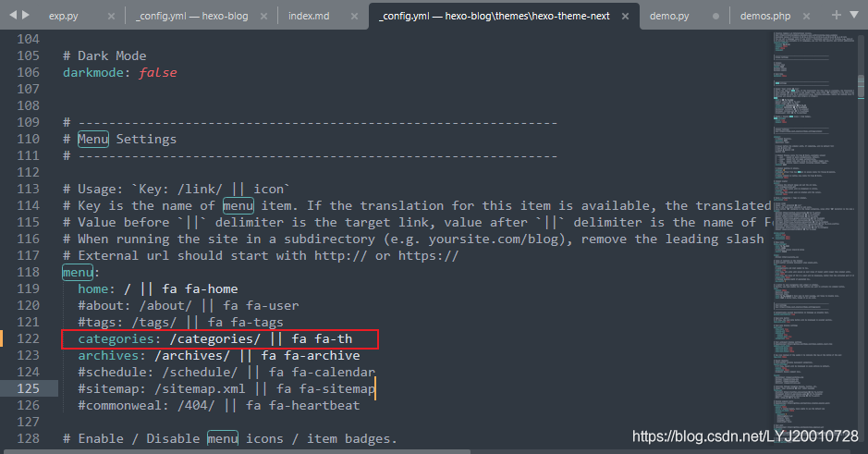Screen dimensions: 868x454
Task: Click line number 125 in gutter
Action: coord(29,388)
